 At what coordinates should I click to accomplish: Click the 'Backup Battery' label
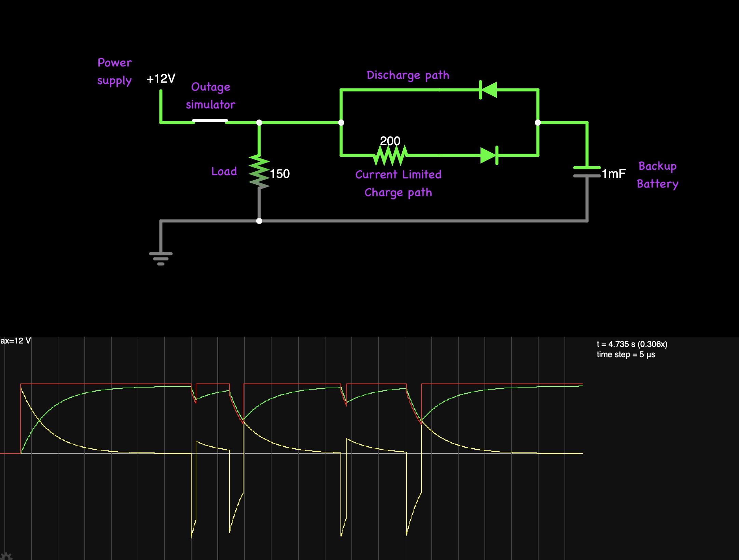(657, 175)
